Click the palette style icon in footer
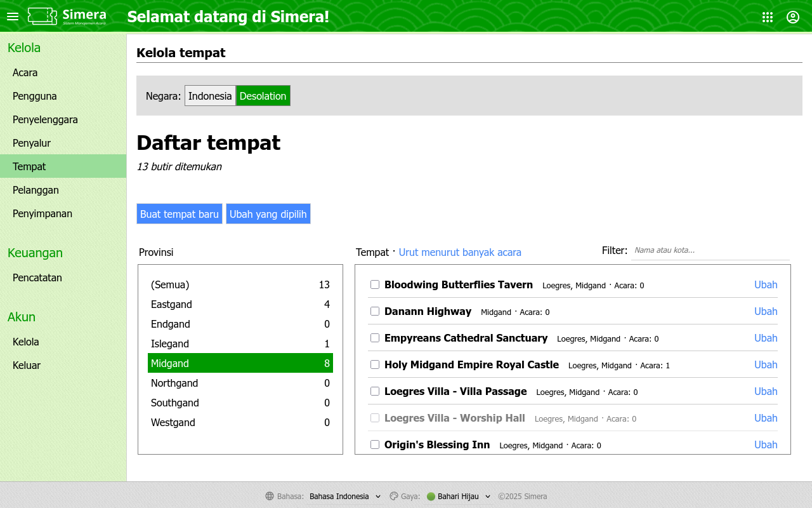 [x=393, y=497]
